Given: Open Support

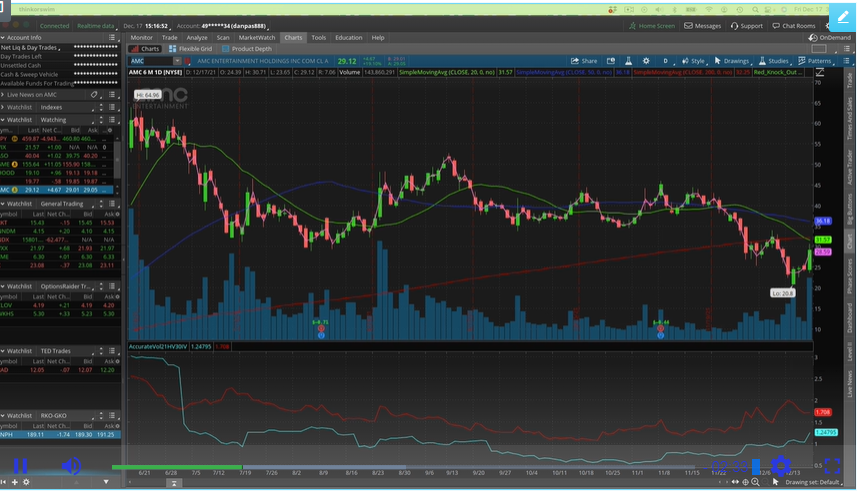Looking at the screenshot, I should 747,26.
